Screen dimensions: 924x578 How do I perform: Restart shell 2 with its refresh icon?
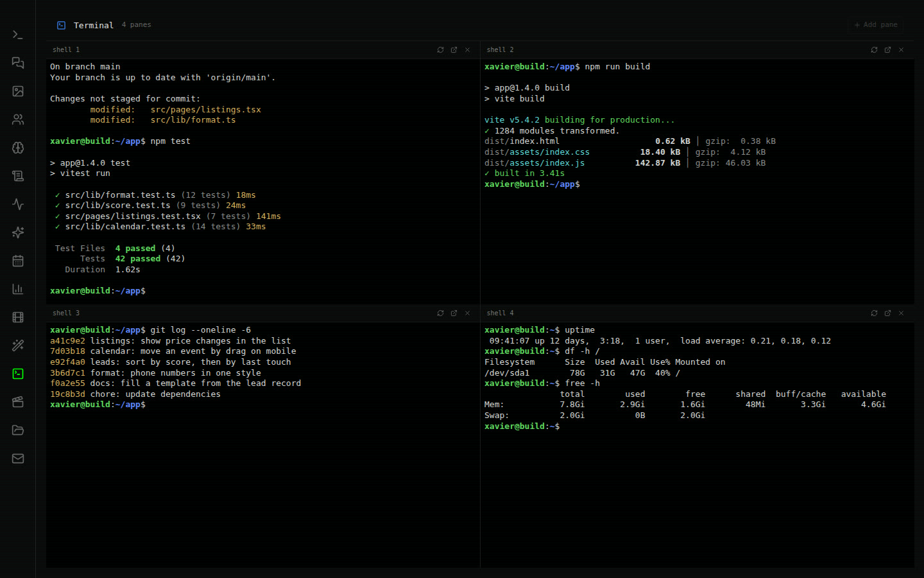click(874, 50)
